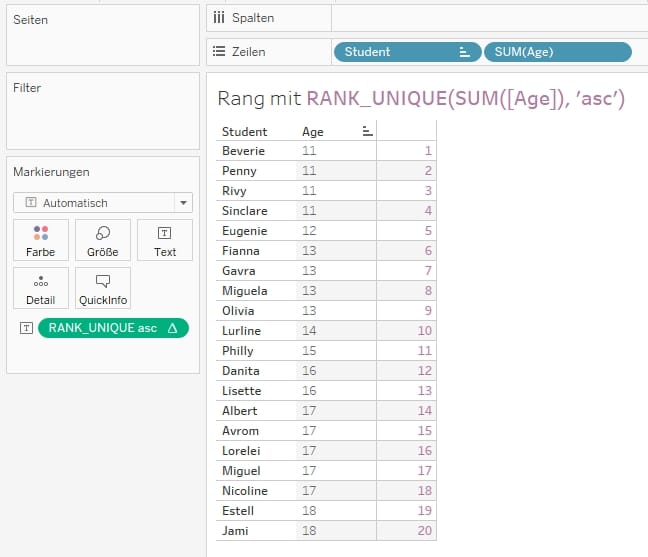Click text type icon beside RANK_UNIQUE pill
The image size is (648, 557).
(26, 328)
